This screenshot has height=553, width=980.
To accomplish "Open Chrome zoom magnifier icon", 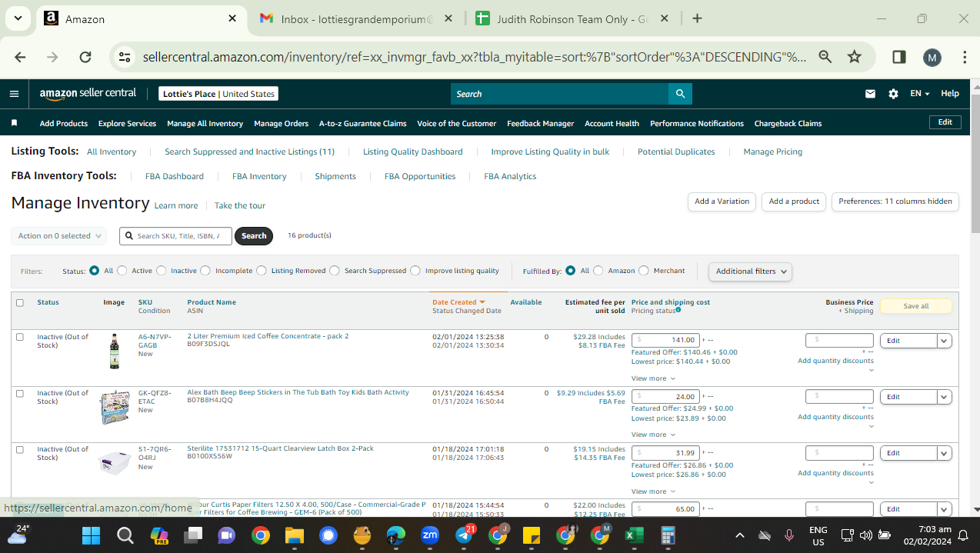I will point(825,57).
